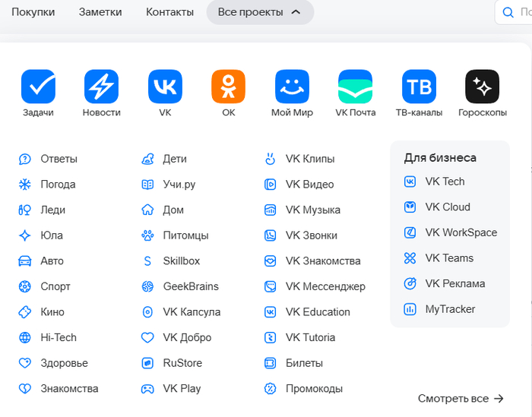The image size is (532, 417).
Task: Click the search field magnifier
Action: pyautogui.click(x=509, y=12)
